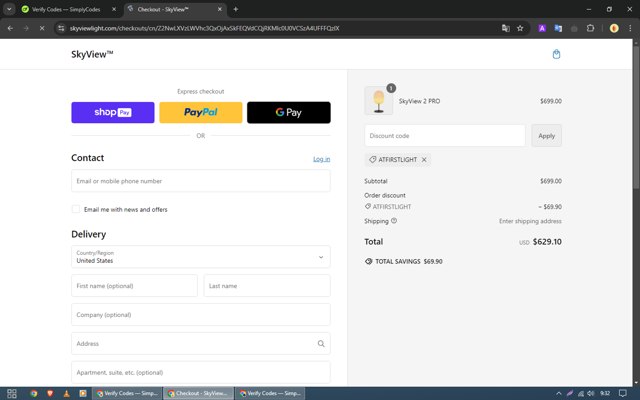Expand the Country/Region dropdown
640x400 pixels.
click(201, 257)
